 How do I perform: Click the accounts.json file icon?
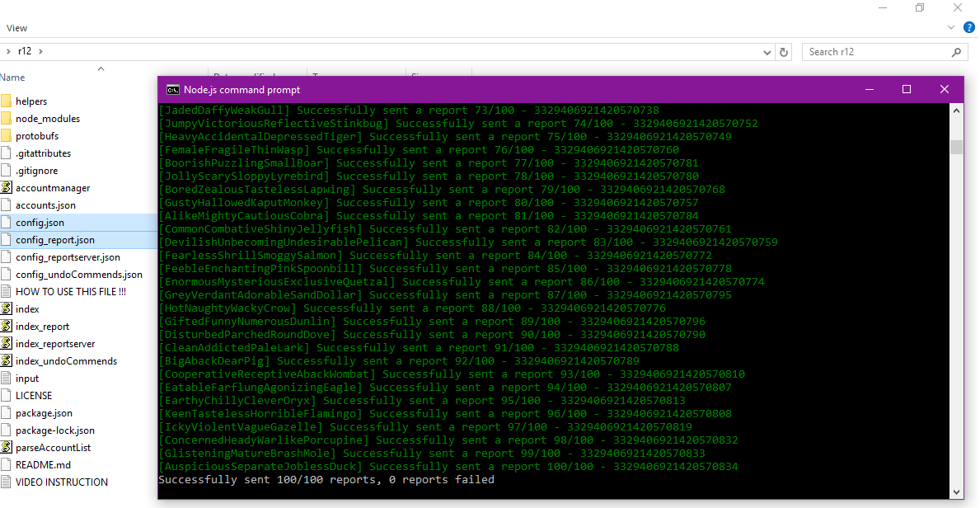tap(7, 205)
